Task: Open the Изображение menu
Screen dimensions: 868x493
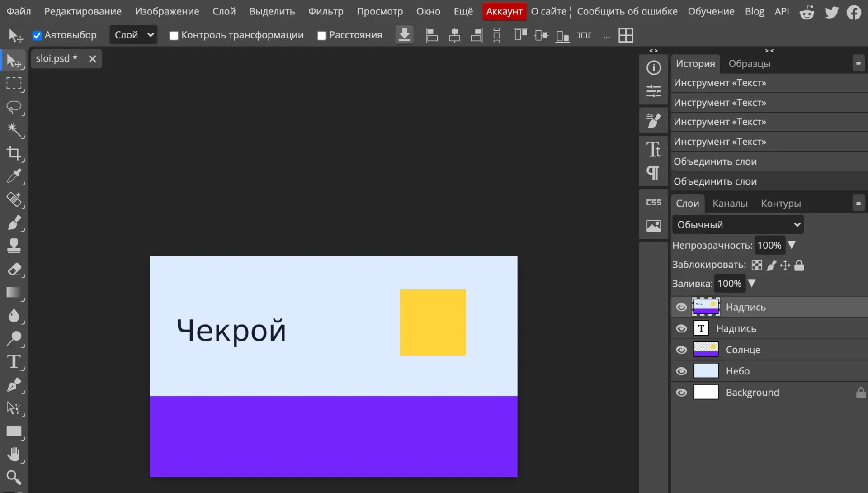Action: click(x=167, y=11)
